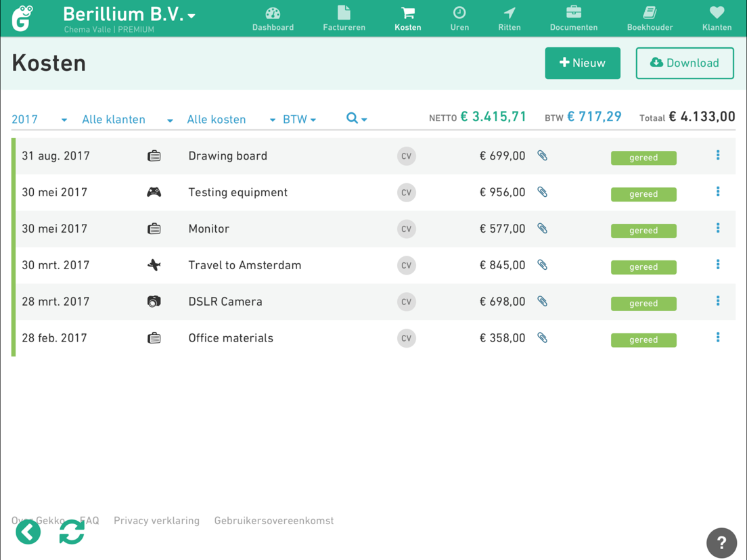Open attachment paperclip for Drawing board
747x560 pixels.
tap(542, 156)
